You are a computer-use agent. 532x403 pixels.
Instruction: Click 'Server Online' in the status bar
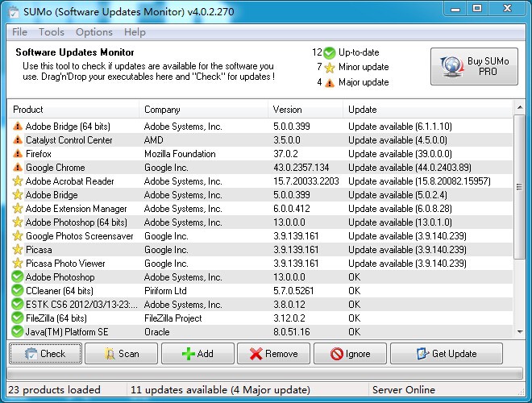(x=404, y=390)
